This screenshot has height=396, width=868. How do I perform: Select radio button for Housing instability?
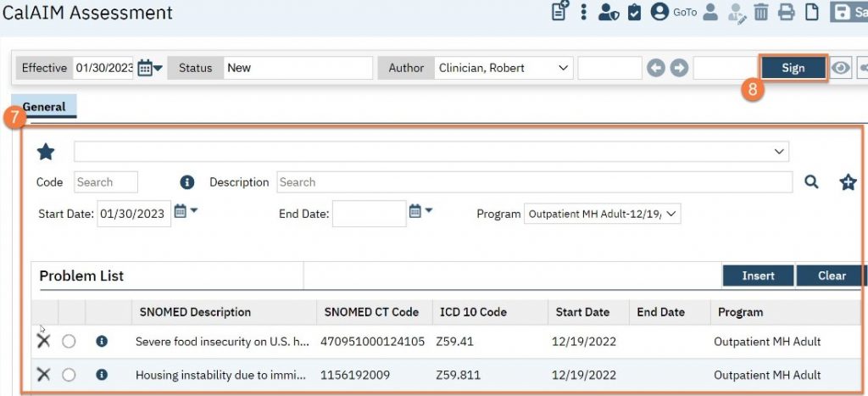pyautogui.click(x=69, y=375)
